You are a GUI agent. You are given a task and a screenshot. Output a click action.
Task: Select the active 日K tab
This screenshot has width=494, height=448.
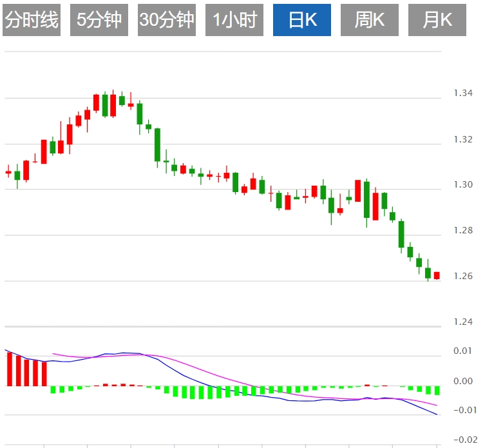coord(302,20)
